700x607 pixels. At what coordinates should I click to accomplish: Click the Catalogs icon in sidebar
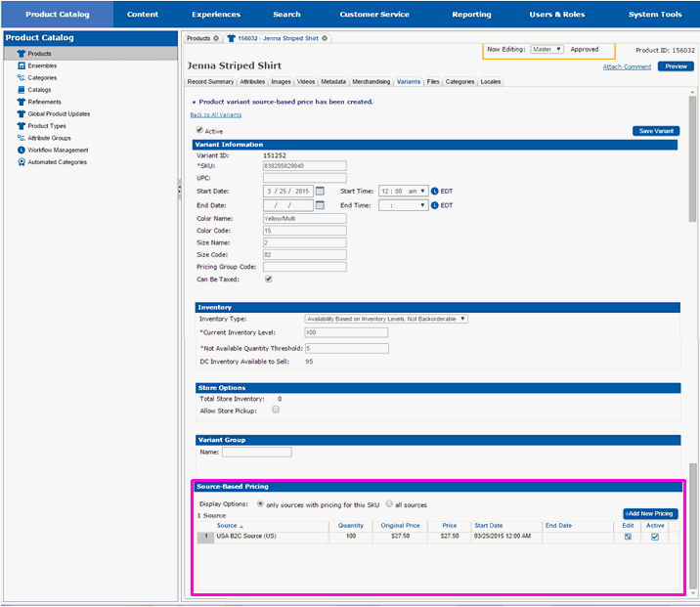coord(21,90)
